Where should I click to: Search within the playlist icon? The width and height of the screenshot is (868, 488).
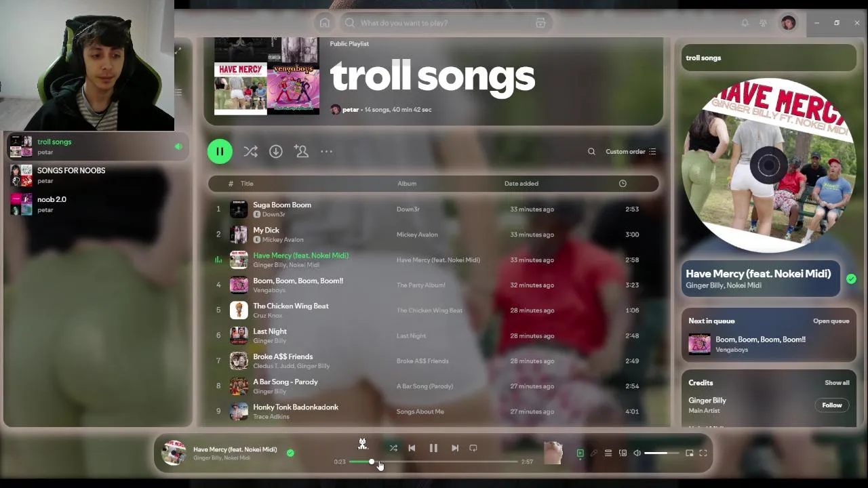591,152
